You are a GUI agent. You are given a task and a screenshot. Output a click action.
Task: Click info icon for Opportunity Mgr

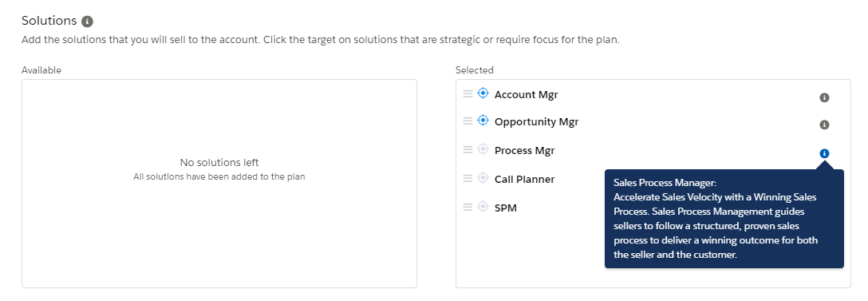coord(824,125)
